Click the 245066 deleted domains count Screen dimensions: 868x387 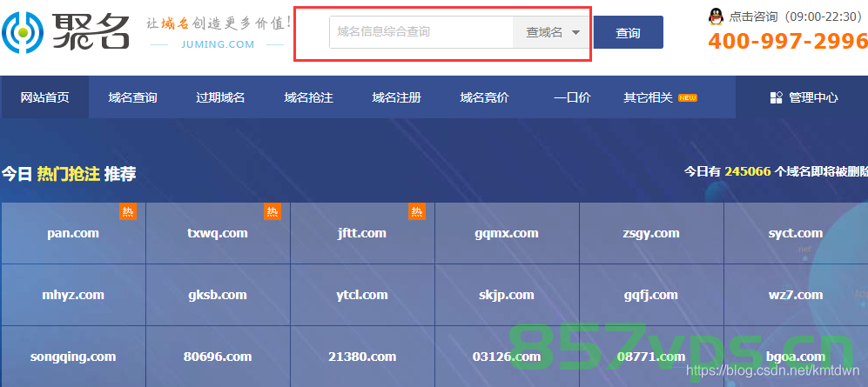[x=747, y=171]
